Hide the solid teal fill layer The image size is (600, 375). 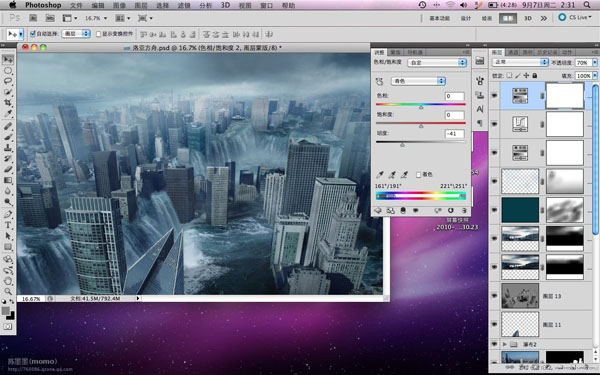(x=494, y=210)
